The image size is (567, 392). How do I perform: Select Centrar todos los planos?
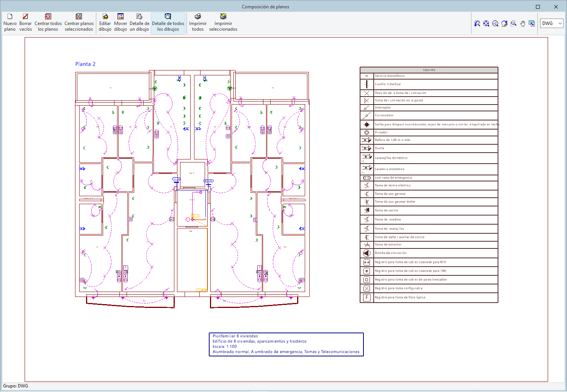pyautogui.click(x=48, y=23)
